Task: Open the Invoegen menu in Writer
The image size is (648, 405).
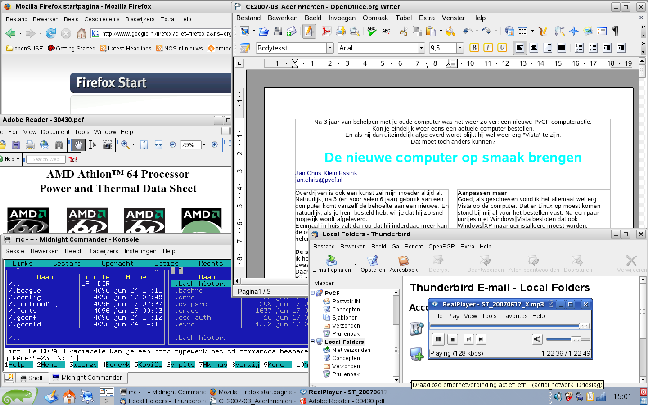Action: click(x=342, y=18)
